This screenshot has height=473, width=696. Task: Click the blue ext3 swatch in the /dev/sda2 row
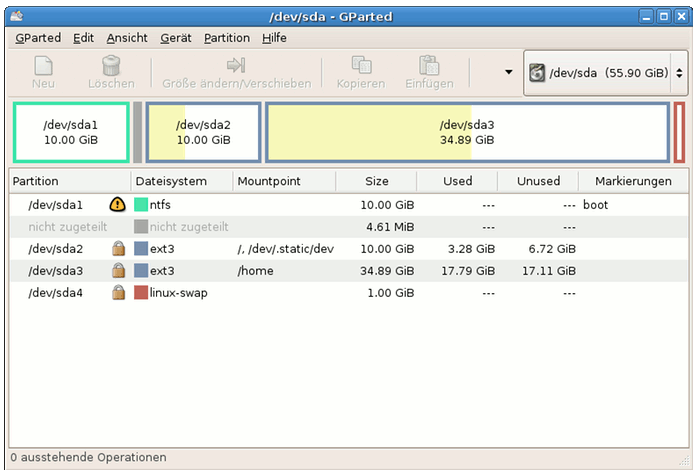(x=141, y=248)
